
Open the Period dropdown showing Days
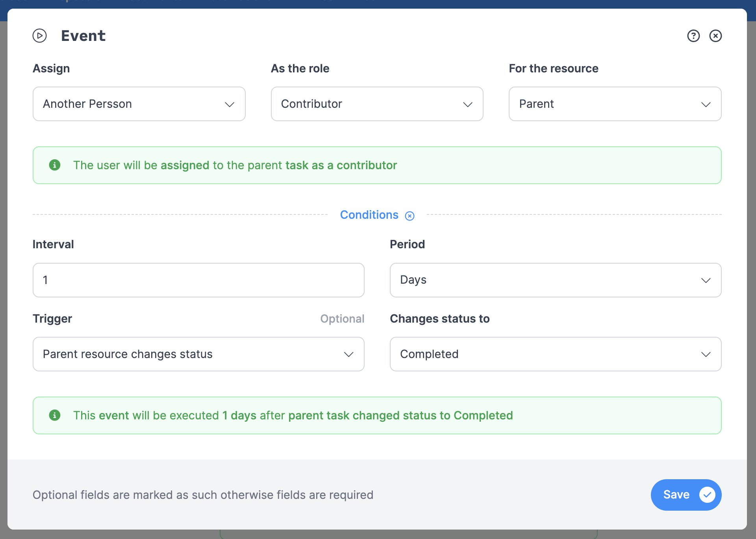(555, 280)
